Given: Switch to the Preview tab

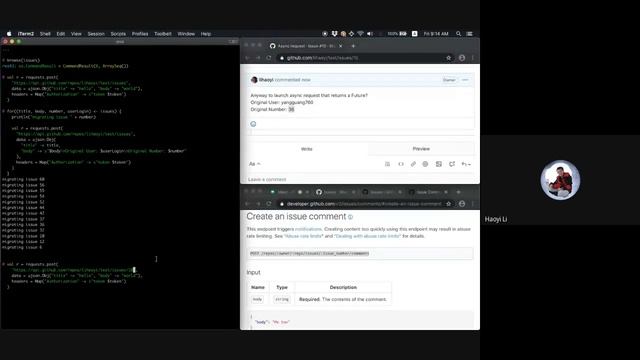Looking at the screenshot, I should 421,149.
